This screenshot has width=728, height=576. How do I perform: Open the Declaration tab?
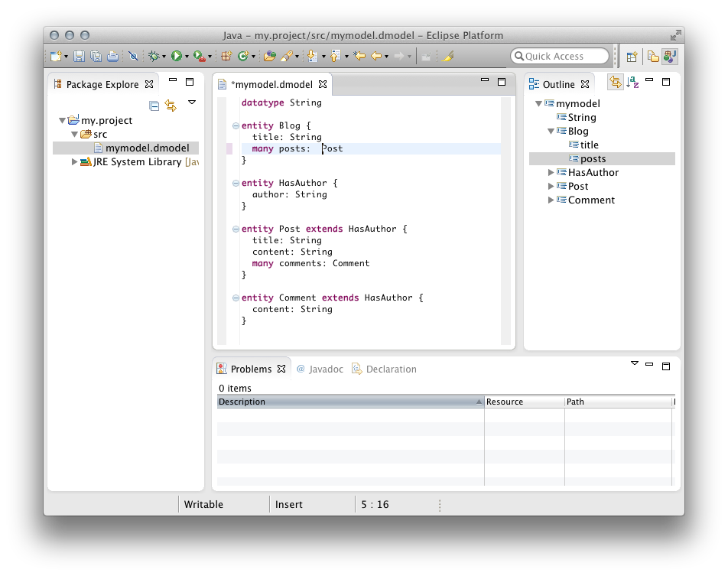click(x=384, y=369)
